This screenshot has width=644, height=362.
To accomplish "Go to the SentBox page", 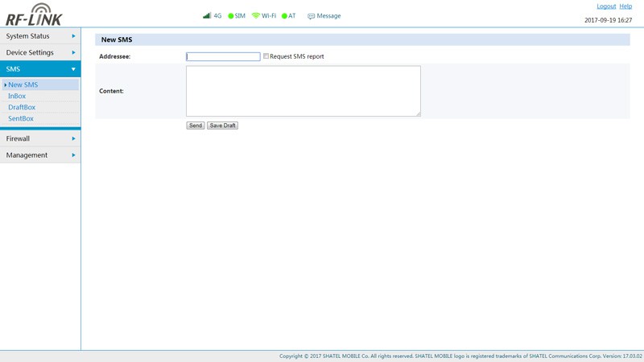I will tap(21, 118).
